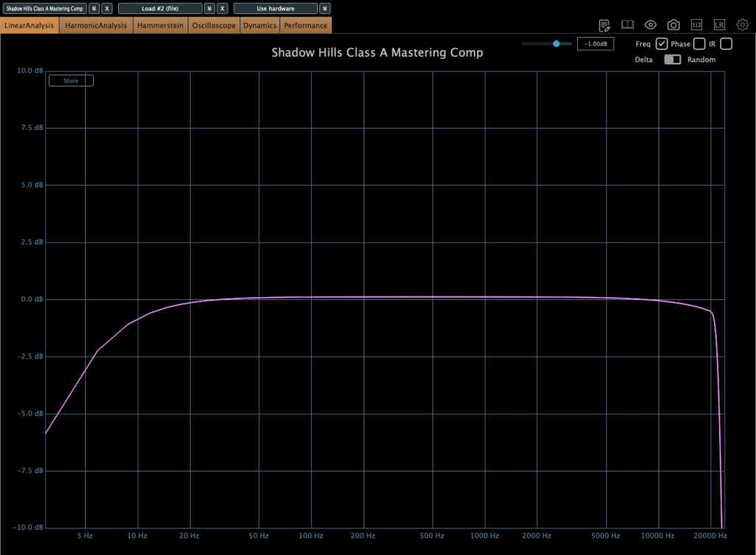Switch to the HarmonicAnalysis tab
Screen dimensions: 756x555
(x=96, y=25)
